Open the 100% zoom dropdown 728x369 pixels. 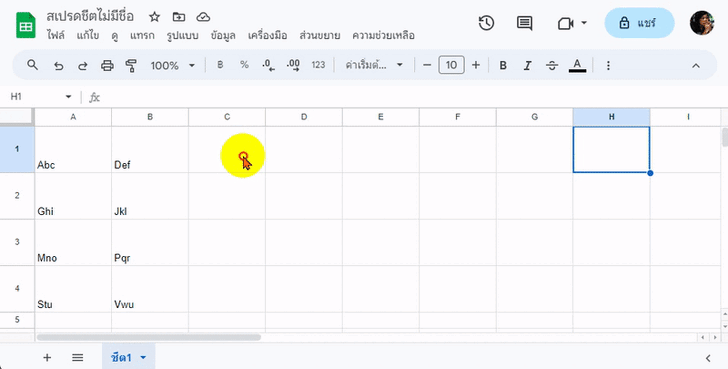coord(172,65)
